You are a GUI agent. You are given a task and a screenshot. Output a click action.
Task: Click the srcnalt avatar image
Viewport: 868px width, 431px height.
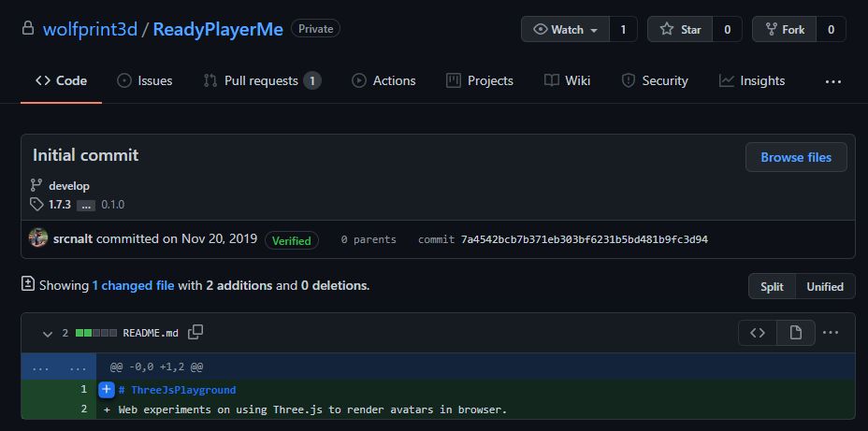(x=38, y=238)
